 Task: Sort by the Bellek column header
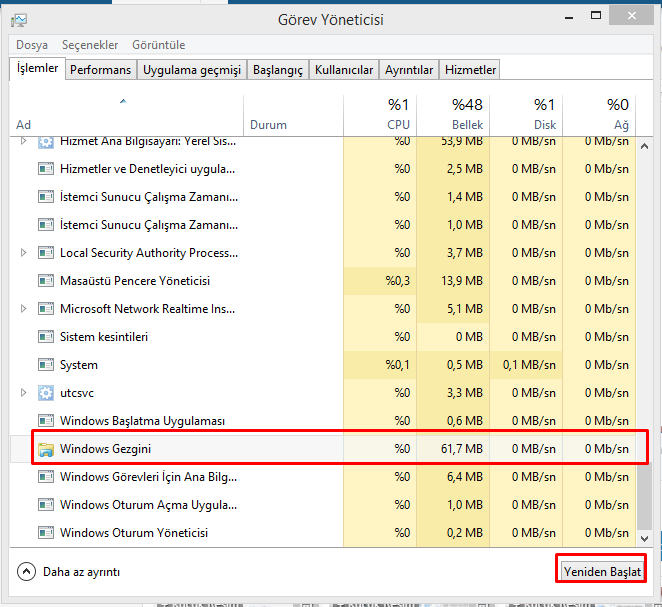coord(453,115)
